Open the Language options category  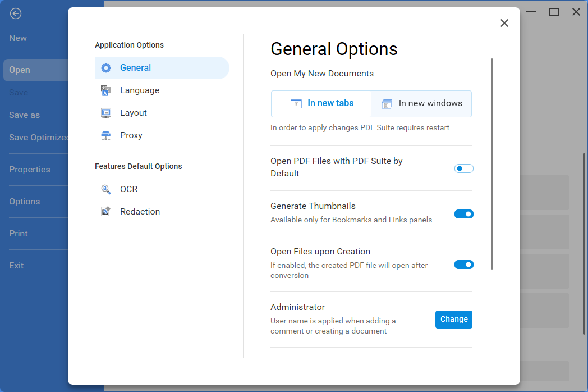162,90
